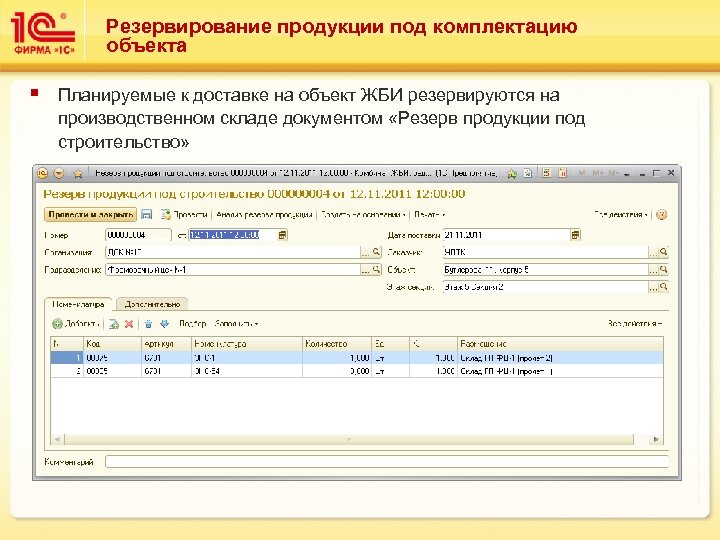720x540 pixels.
Task: Open calendar picker for document date
Action: coord(282,235)
